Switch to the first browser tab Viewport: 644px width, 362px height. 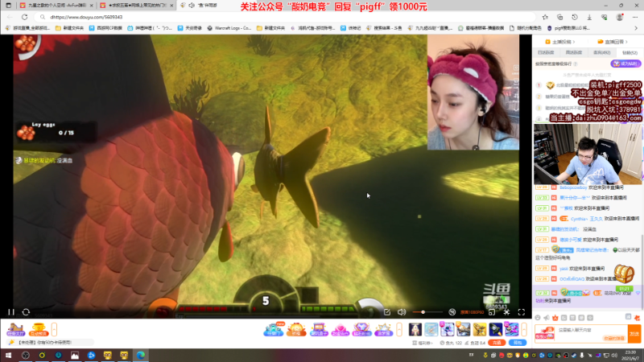click(x=56, y=6)
